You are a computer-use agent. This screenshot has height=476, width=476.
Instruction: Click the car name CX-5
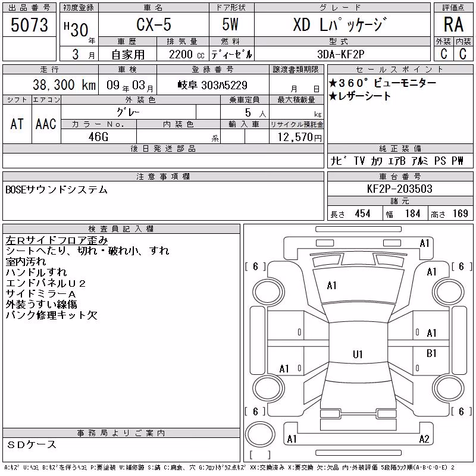coord(154,24)
